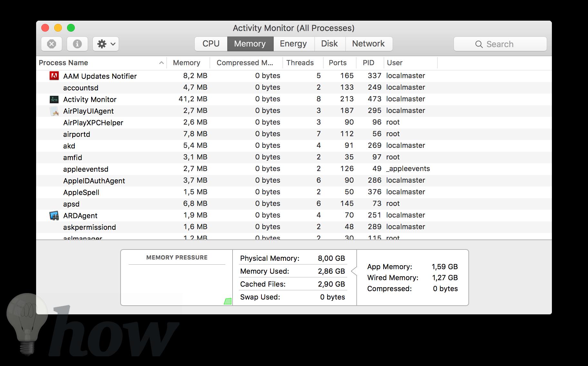This screenshot has width=588, height=366.
Task: Click the Activity Monitor process icon
Action: [54, 99]
